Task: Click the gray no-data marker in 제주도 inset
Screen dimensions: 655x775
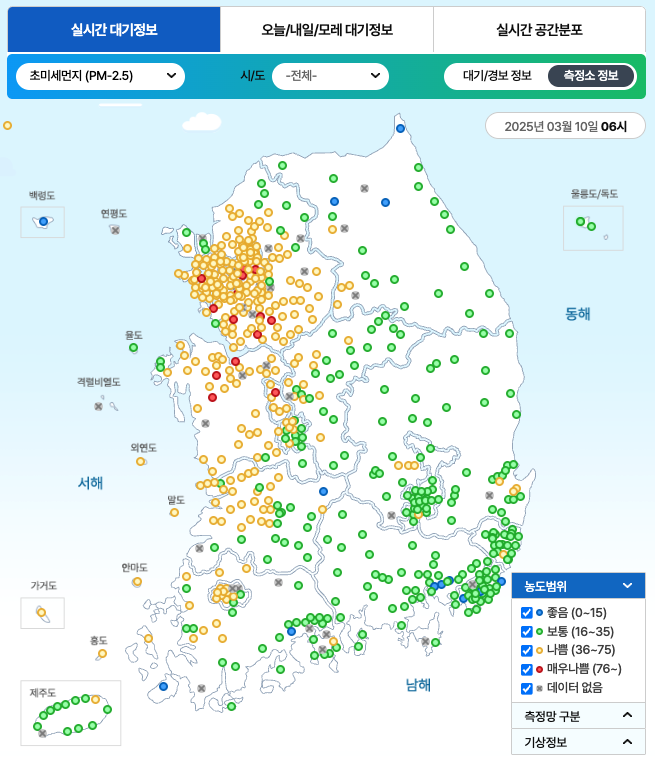Action: [43, 733]
